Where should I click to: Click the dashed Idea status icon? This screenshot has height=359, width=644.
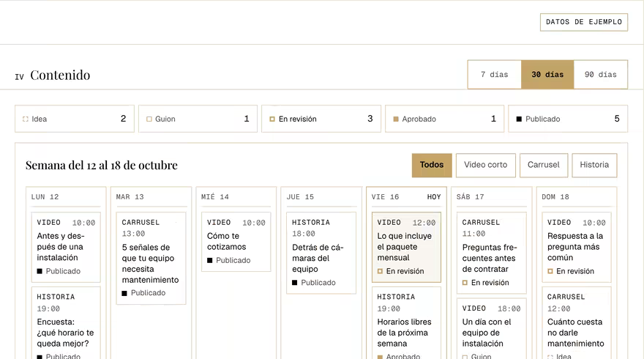[26, 119]
